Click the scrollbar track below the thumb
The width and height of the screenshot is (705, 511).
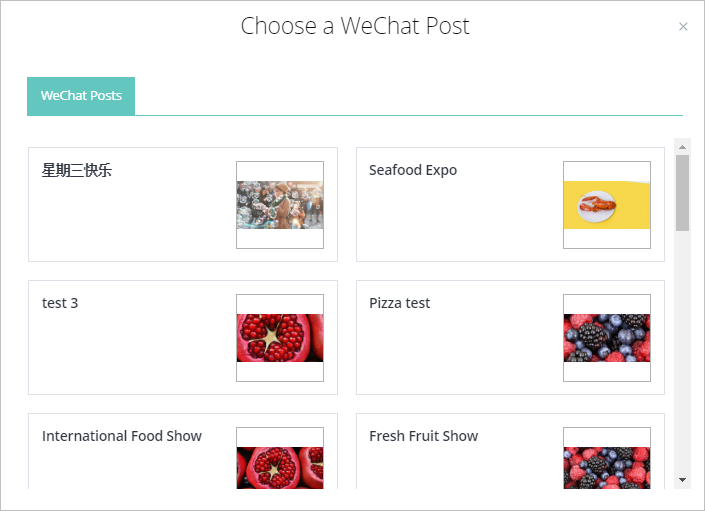pyautogui.click(x=683, y=350)
